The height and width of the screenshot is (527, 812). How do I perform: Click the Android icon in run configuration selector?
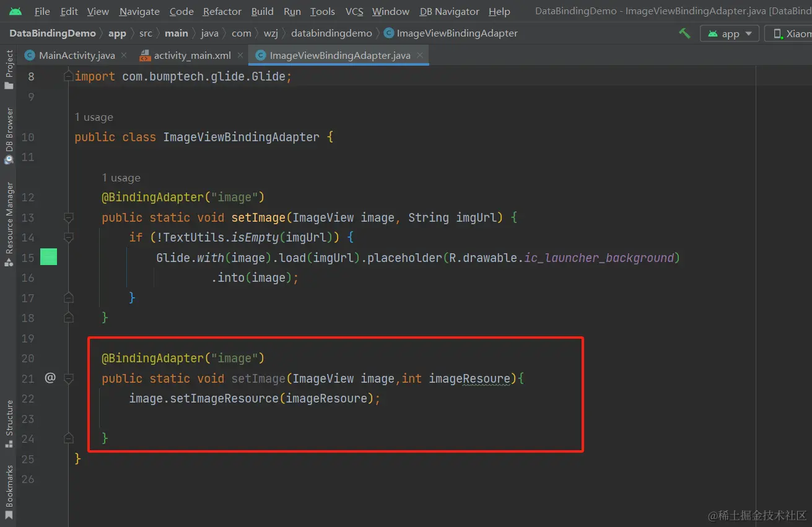click(x=713, y=33)
